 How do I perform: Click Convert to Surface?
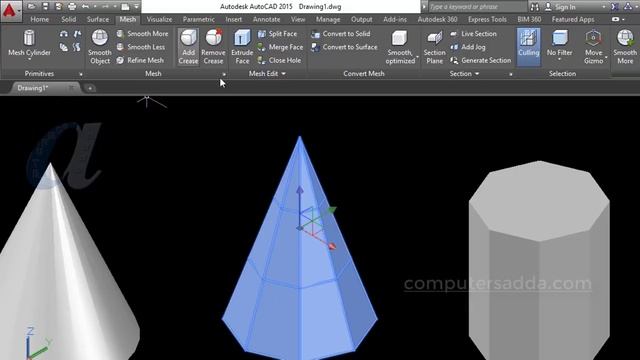[x=344, y=47]
